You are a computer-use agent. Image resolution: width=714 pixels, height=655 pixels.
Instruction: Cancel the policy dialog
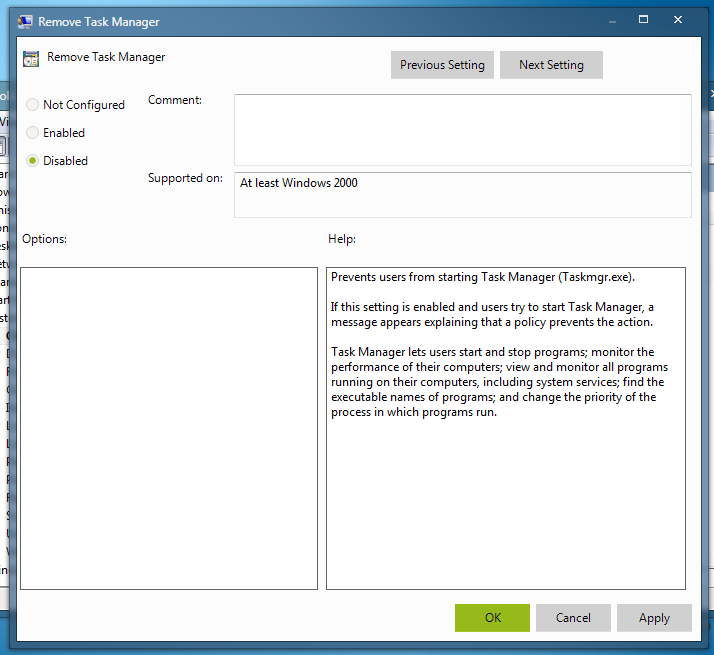(x=573, y=618)
